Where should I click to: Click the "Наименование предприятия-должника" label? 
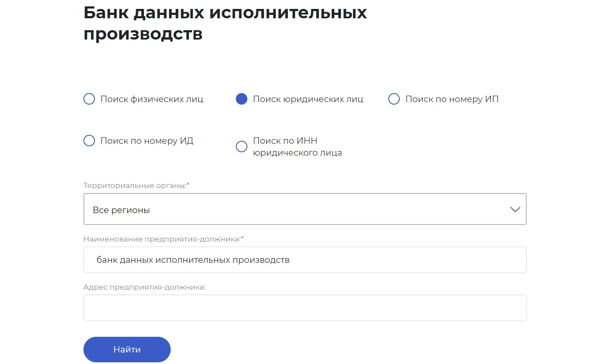coord(163,239)
